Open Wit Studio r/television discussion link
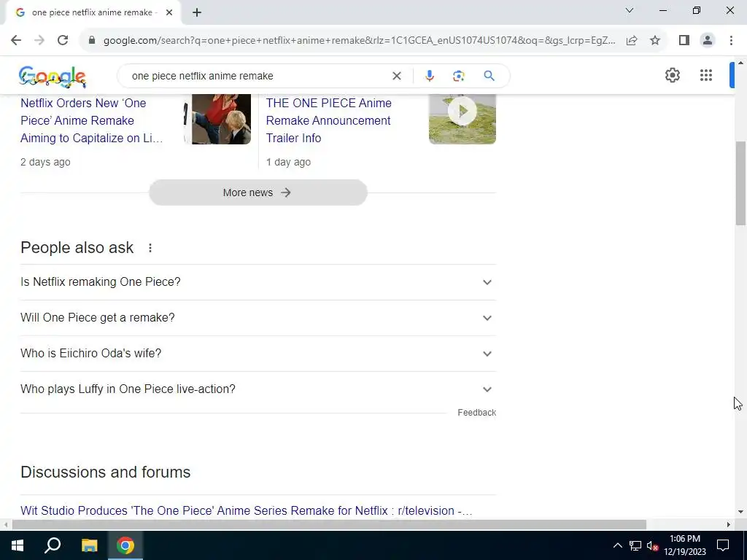 coord(247,510)
